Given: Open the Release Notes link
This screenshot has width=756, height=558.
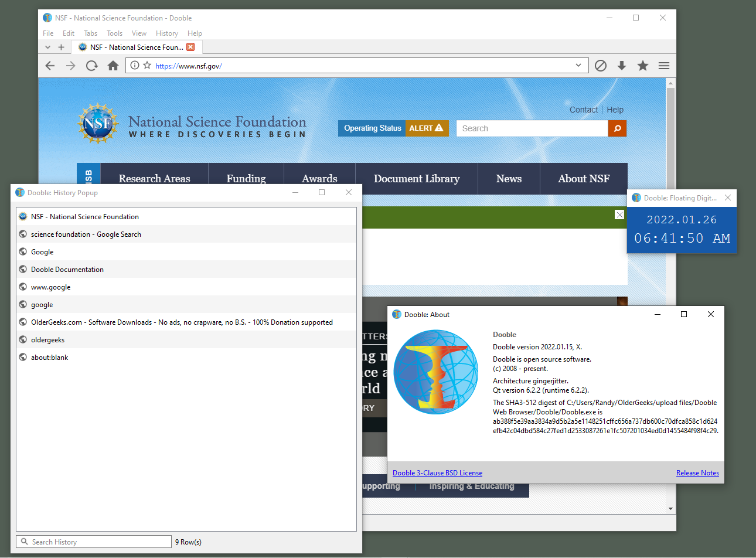Looking at the screenshot, I should pos(697,473).
